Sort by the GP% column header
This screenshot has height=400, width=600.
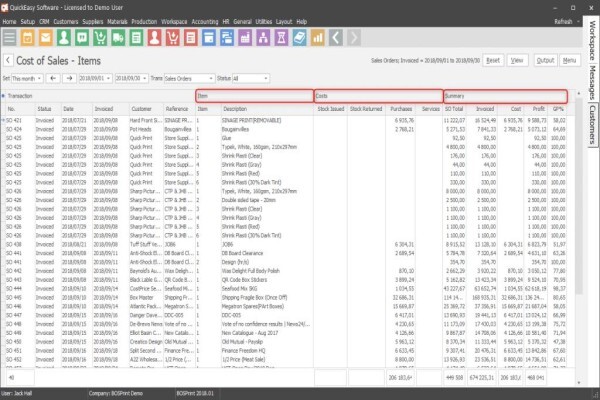click(x=558, y=109)
